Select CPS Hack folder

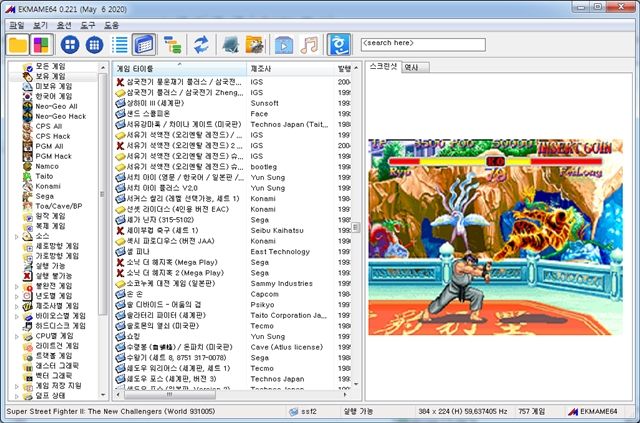coord(53,136)
